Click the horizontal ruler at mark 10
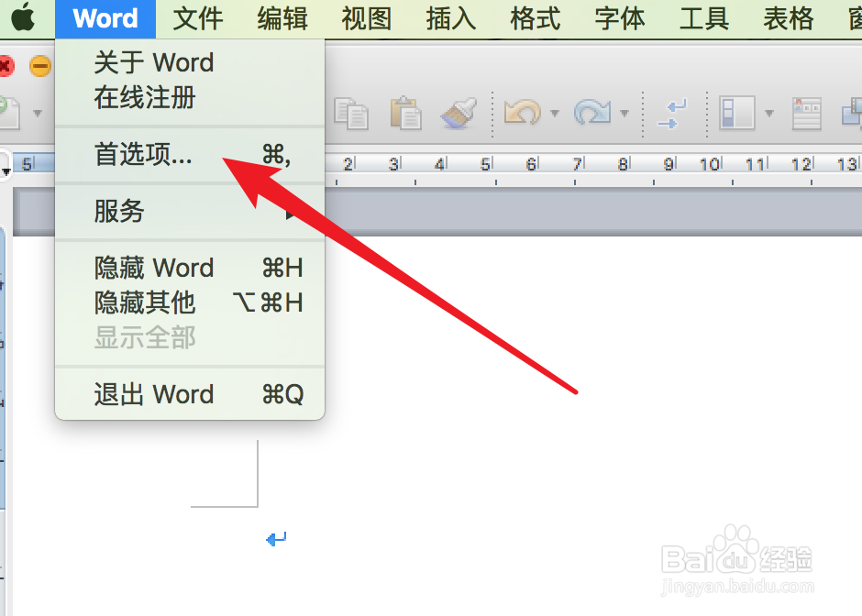The image size is (862, 616). coord(710,164)
